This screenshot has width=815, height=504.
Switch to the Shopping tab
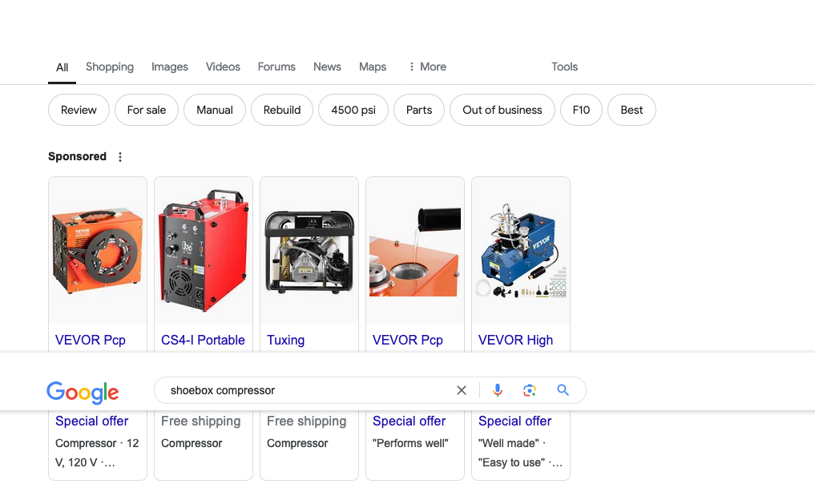coord(110,67)
